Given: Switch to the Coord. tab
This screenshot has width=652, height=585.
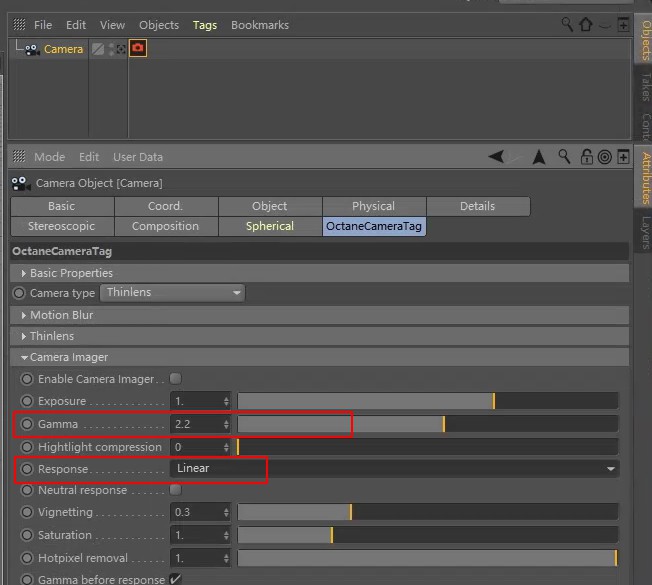Looking at the screenshot, I should 166,206.
